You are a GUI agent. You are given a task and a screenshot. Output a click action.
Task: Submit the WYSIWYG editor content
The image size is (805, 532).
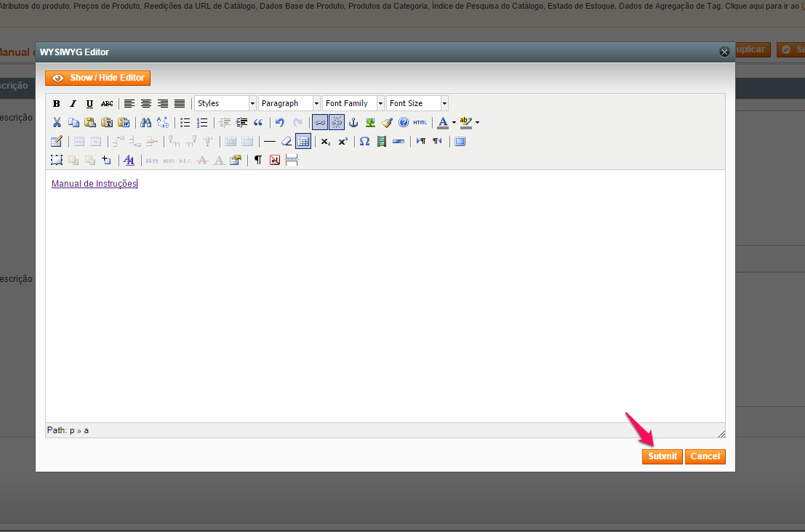point(662,456)
